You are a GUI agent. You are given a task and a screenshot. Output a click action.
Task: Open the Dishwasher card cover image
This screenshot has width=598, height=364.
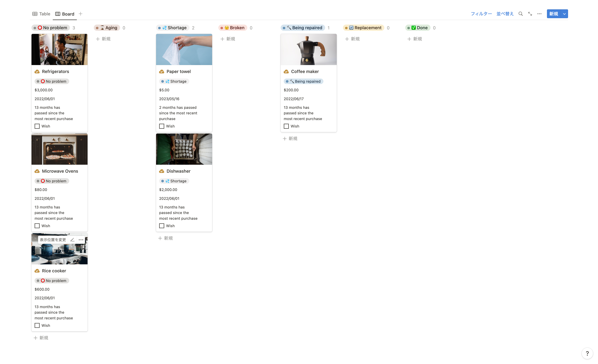pyautogui.click(x=184, y=149)
